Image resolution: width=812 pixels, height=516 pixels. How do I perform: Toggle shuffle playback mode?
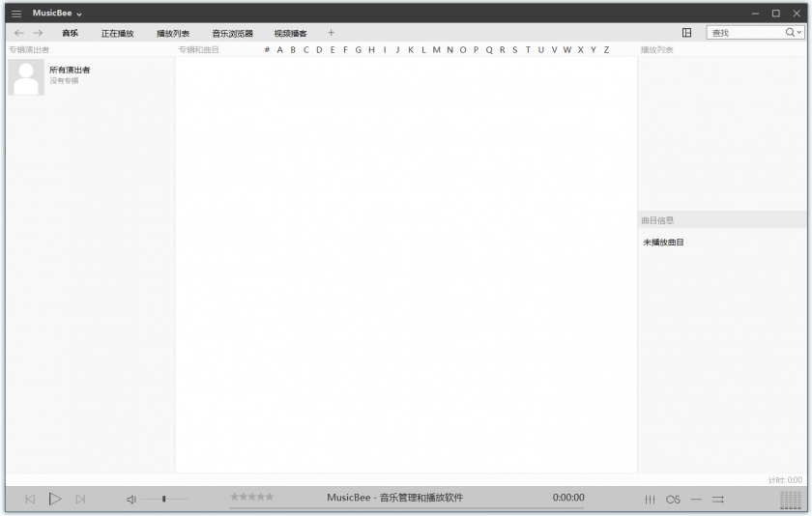click(x=718, y=499)
